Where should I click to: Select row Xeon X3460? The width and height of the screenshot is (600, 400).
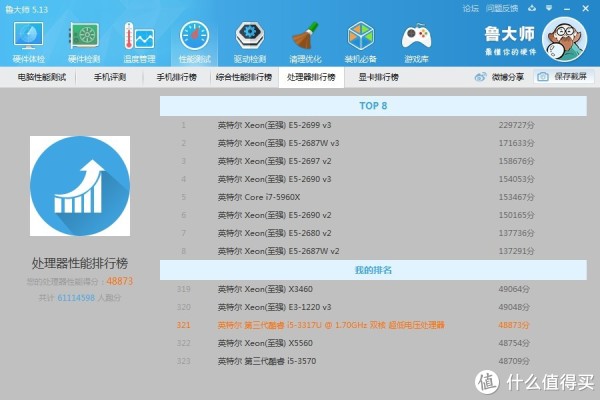pyautogui.click(x=373, y=289)
